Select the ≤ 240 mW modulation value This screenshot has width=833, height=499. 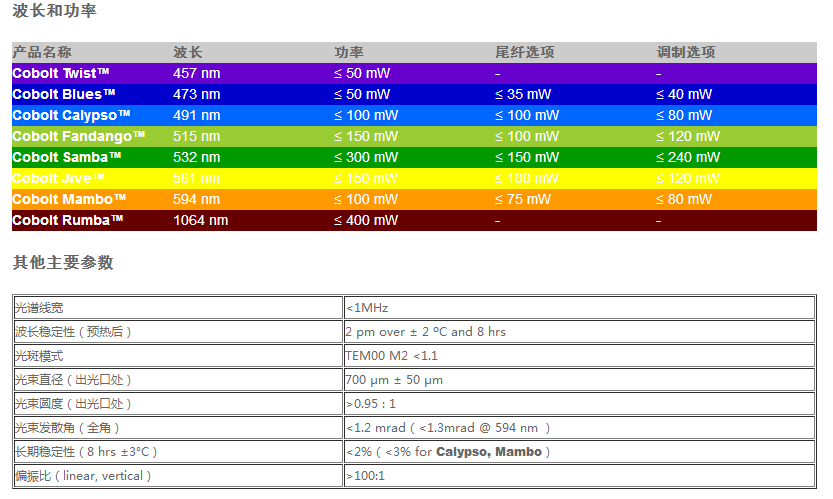[x=688, y=157]
